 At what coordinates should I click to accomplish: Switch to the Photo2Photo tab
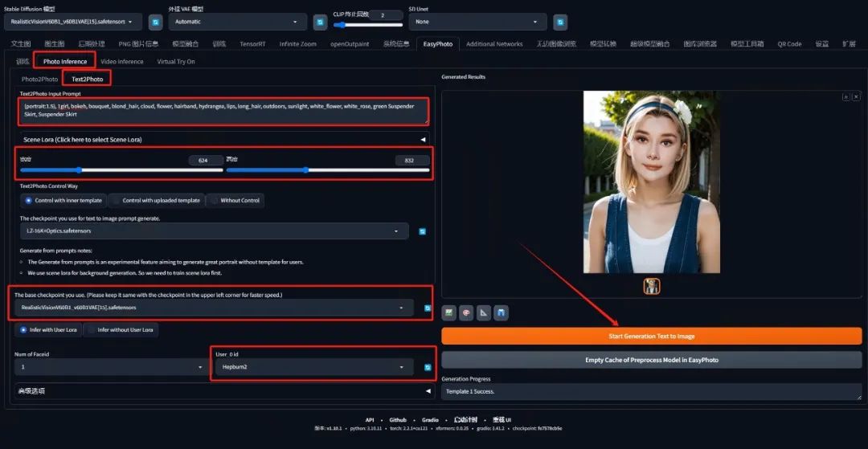coord(39,79)
